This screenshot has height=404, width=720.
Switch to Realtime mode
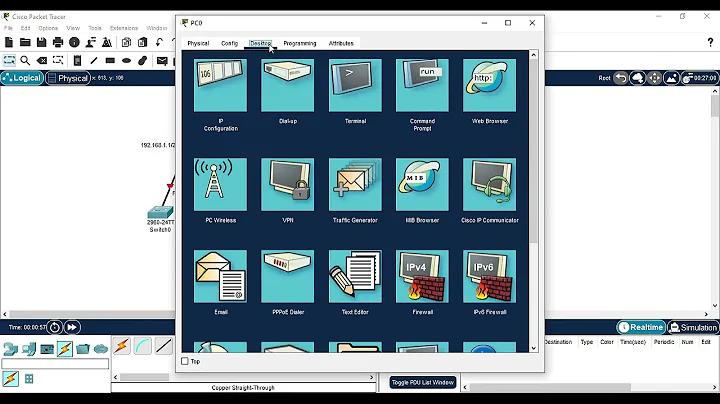point(641,327)
